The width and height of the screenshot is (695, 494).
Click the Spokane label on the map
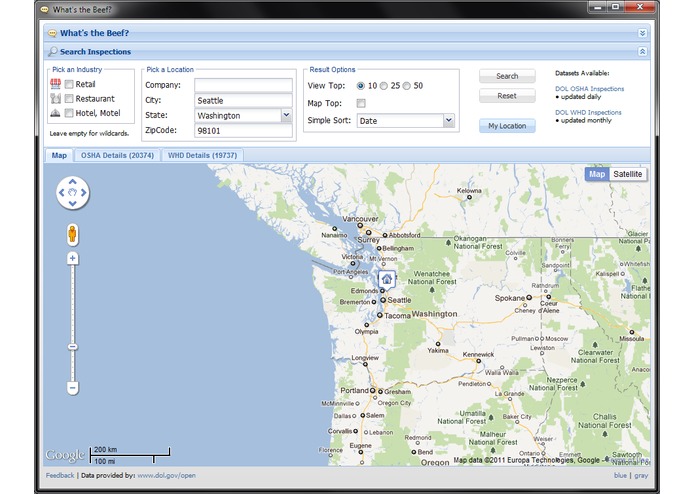tap(510, 298)
